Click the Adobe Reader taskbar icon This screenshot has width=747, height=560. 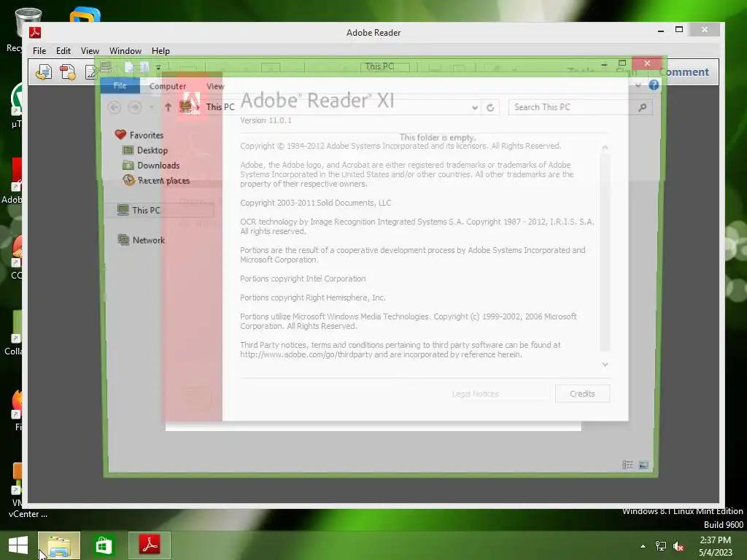(x=149, y=545)
